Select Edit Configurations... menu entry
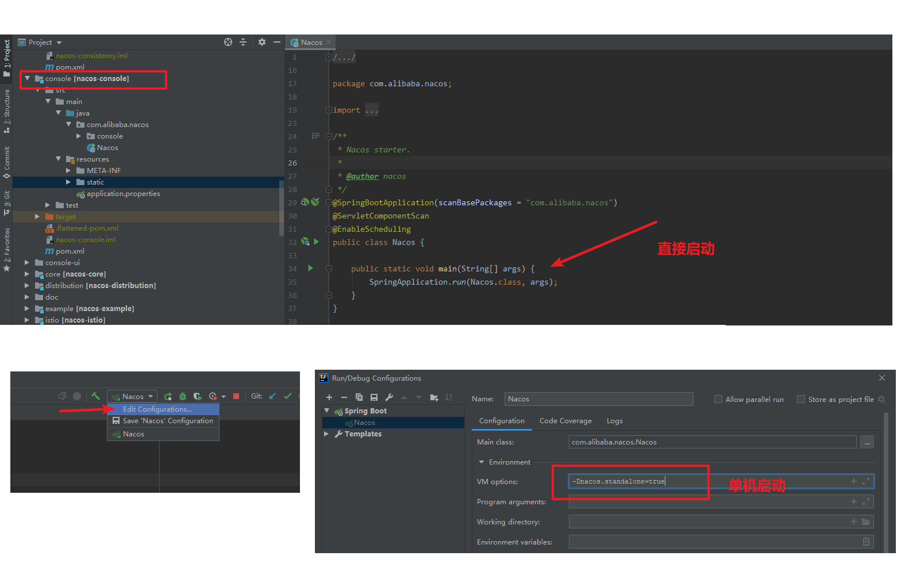The image size is (924, 575). [163, 409]
